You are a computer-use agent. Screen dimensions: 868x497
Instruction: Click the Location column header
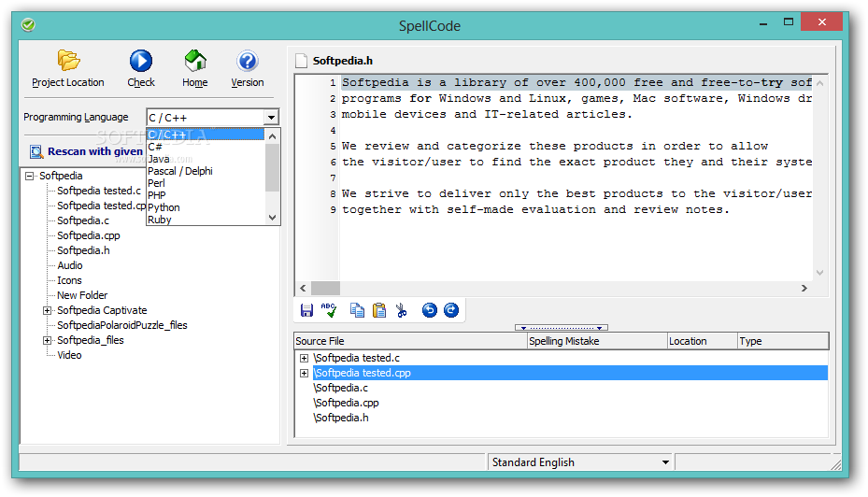point(703,341)
